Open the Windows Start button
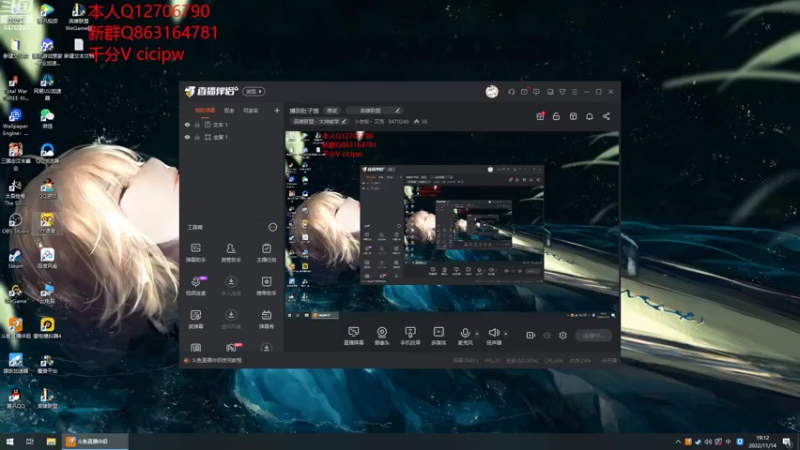The width and height of the screenshot is (800, 450). [x=10, y=441]
